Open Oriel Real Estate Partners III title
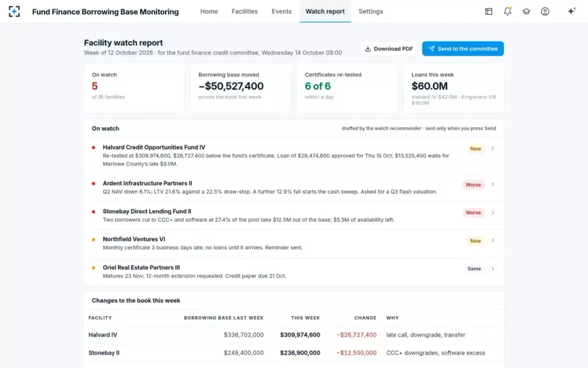 pyautogui.click(x=141, y=267)
